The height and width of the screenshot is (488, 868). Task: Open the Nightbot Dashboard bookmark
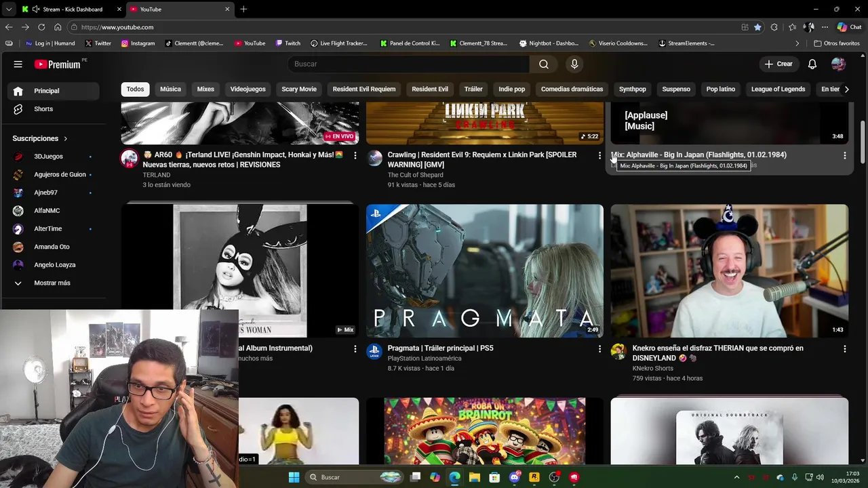(549, 43)
